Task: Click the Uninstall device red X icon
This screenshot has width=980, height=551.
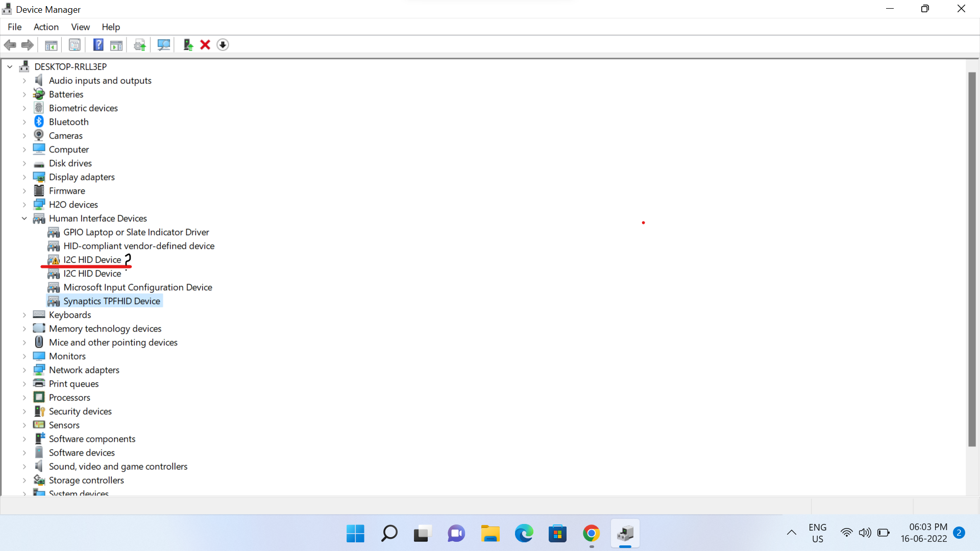Action: [205, 45]
